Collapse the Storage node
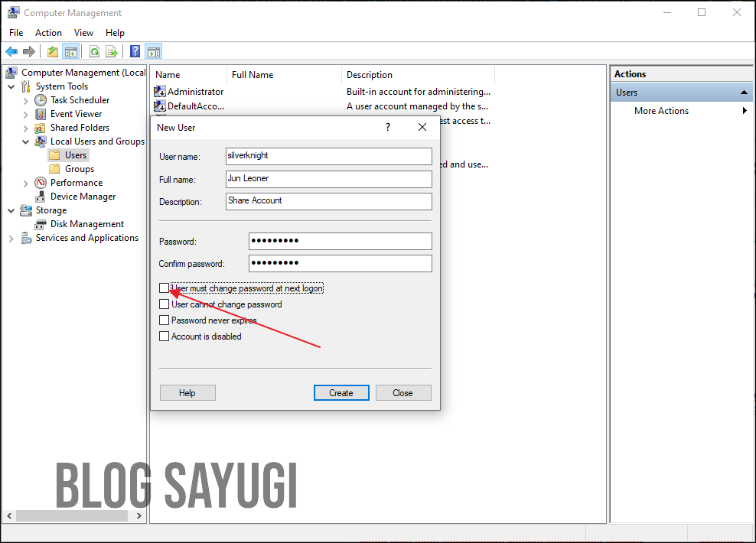Viewport: 756px width, 543px height. pyautogui.click(x=11, y=210)
